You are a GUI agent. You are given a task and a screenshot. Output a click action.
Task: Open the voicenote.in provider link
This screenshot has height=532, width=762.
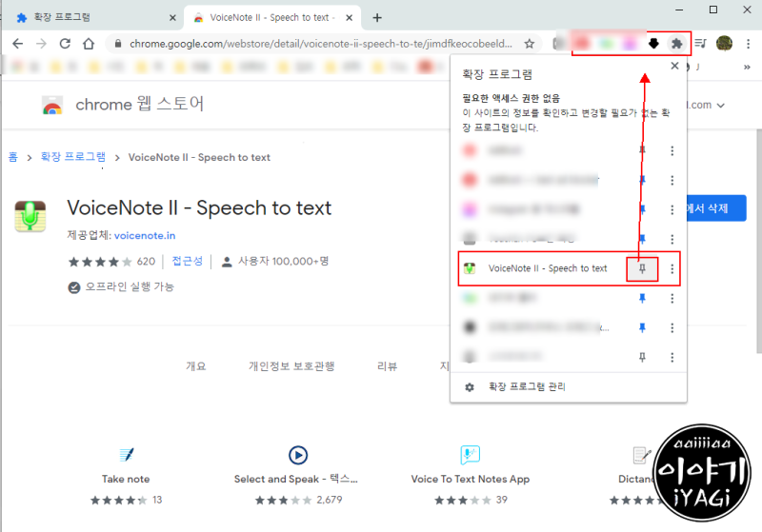(x=145, y=235)
